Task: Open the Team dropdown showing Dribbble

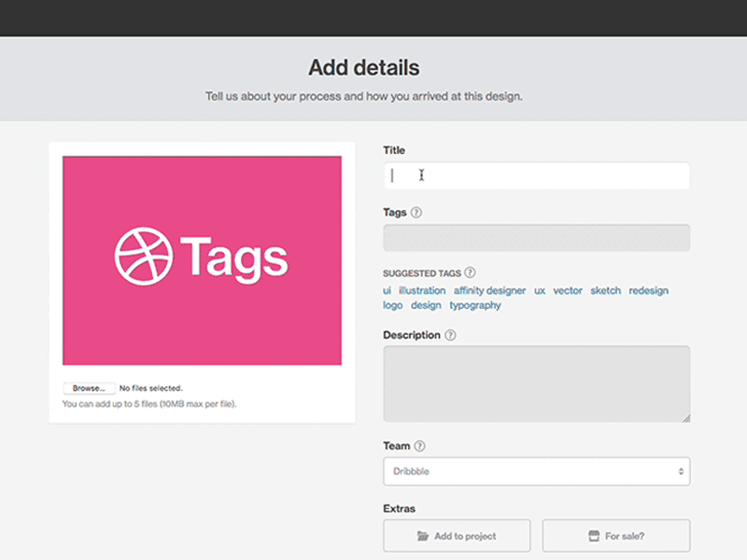Action: coord(536,471)
